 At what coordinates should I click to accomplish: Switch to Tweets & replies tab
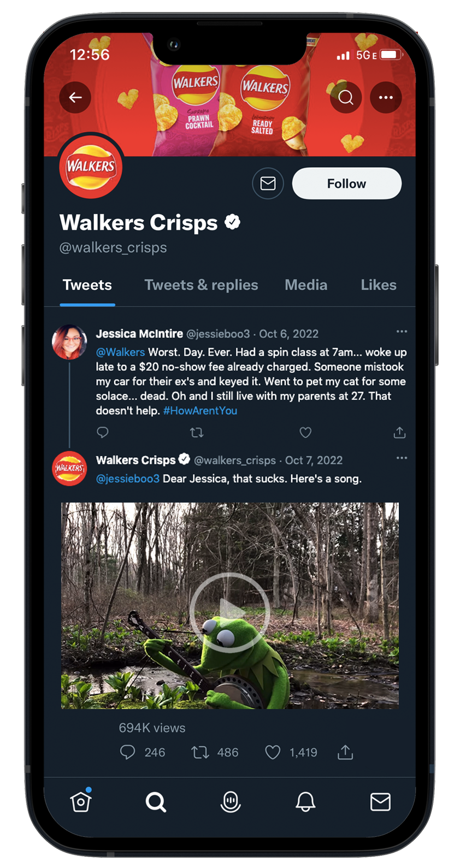201,285
